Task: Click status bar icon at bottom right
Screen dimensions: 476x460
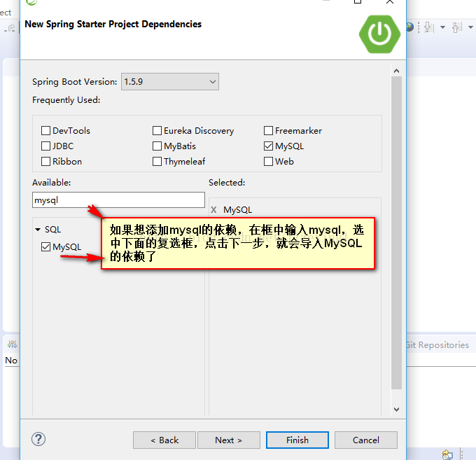Action: tap(447, 454)
